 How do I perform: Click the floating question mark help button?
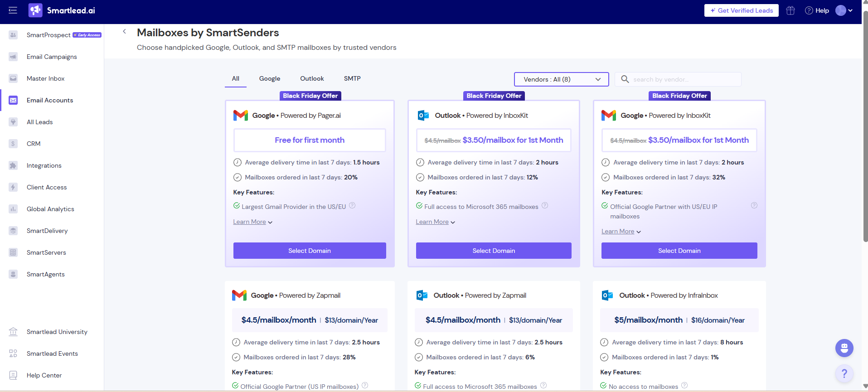pyautogui.click(x=844, y=373)
